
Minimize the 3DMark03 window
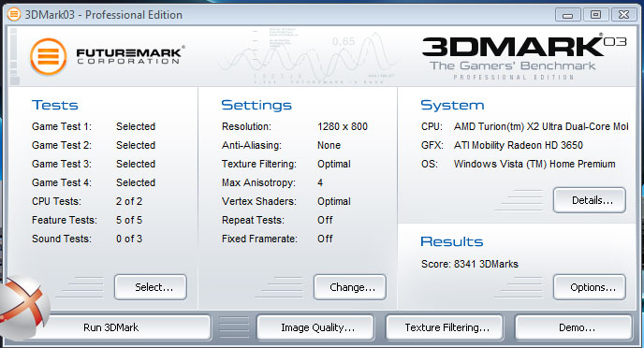(x=567, y=15)
